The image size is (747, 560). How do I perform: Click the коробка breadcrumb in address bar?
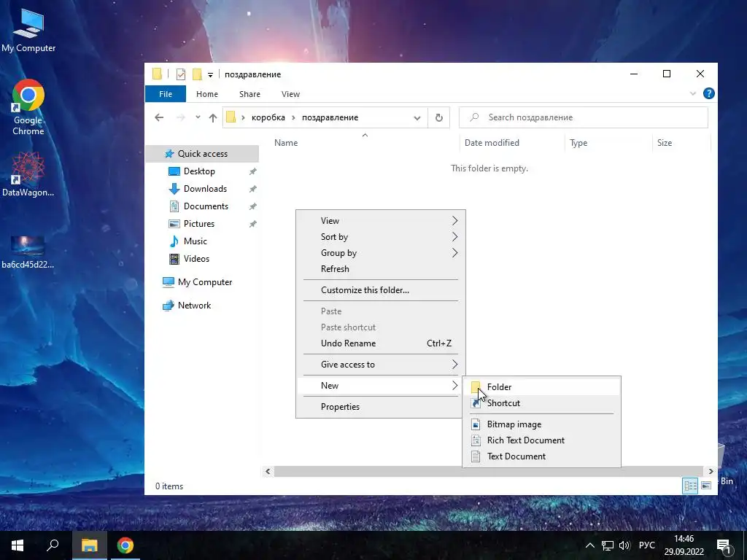(268, 117)
